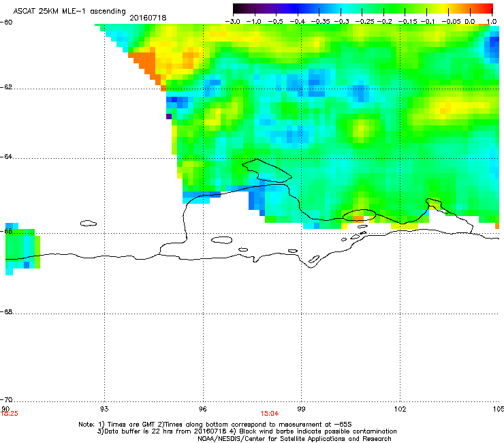Click the note line beginning "Note: 1) Times are GMT"

pos(215,425)
